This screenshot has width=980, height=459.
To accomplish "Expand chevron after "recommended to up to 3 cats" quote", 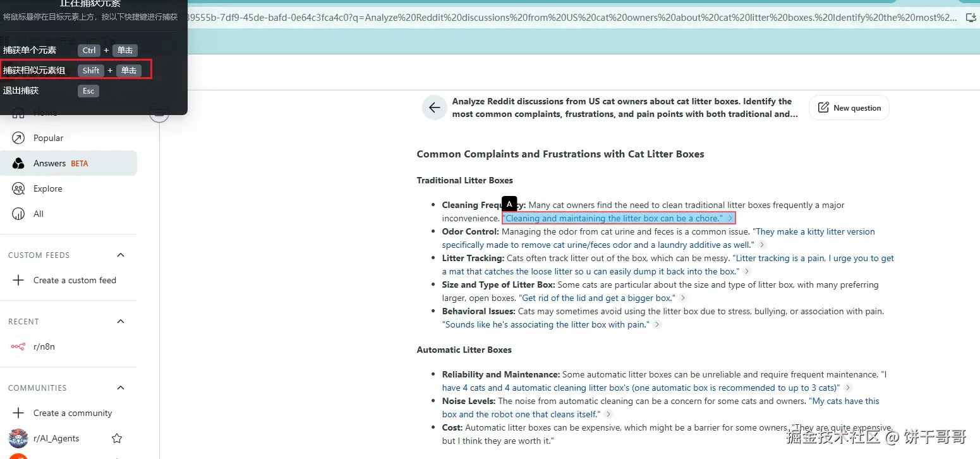I will pos(848,388).
